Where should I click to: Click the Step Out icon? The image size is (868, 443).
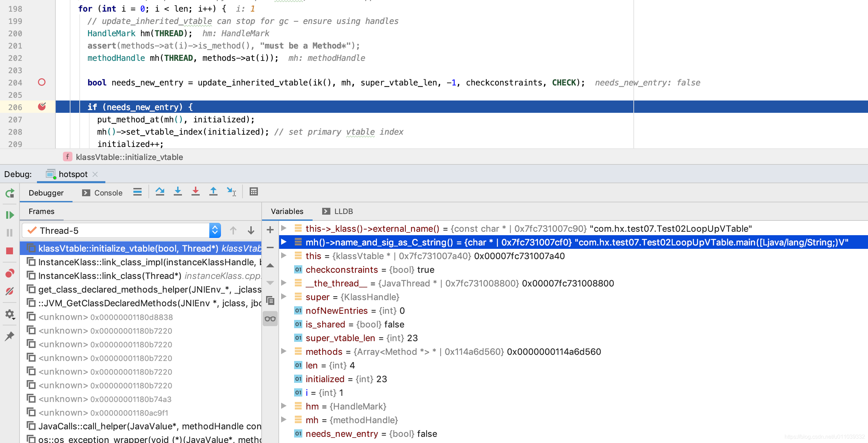tap(213, 192)
